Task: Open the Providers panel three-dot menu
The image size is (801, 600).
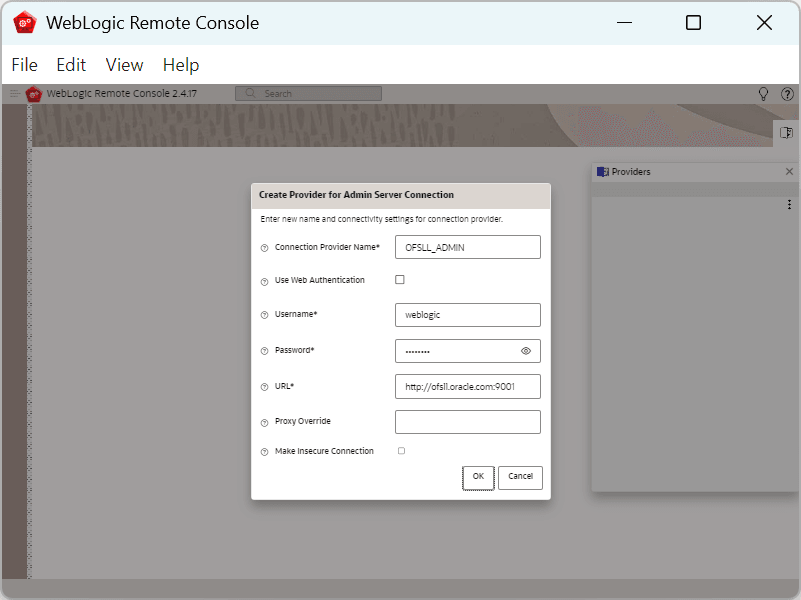Action: [789, 205]
